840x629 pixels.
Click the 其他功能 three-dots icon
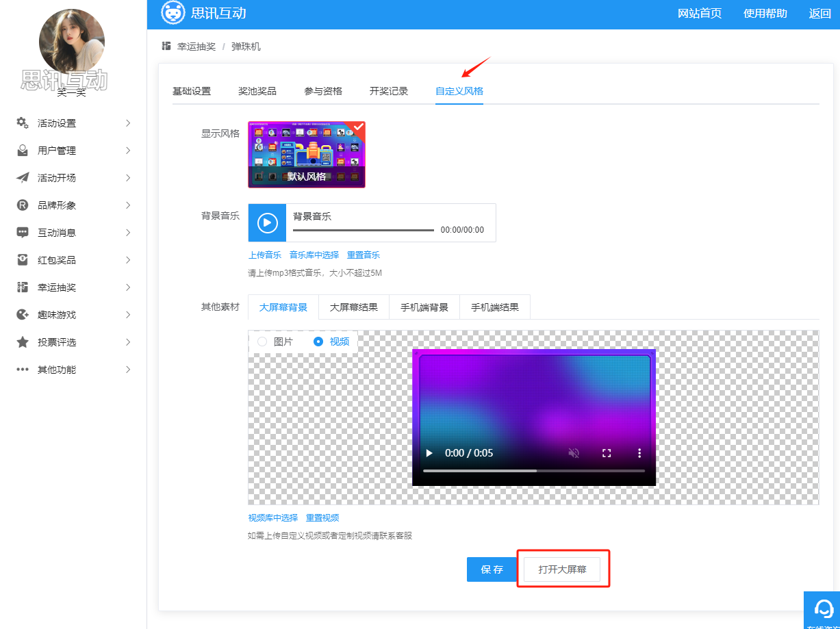point(23,370)
